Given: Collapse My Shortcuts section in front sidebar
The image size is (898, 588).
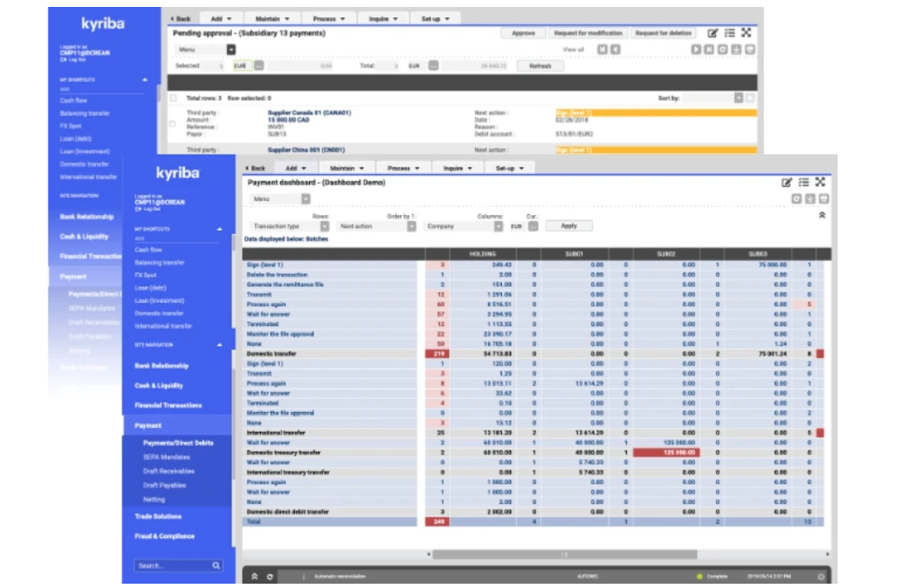Looking at the screenshot, I should 219,229.
